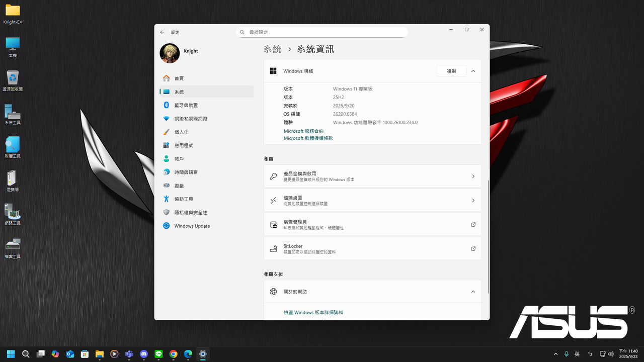Viewport: 644px width, 362px height.
Task: Select the 資源回收筒 desktop icon
Action: point(13,81)
